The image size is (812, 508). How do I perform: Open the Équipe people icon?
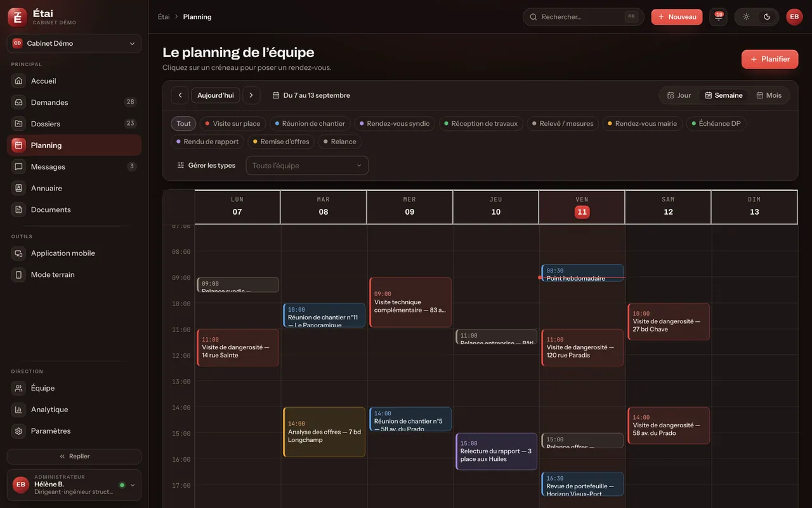point(18,388)
